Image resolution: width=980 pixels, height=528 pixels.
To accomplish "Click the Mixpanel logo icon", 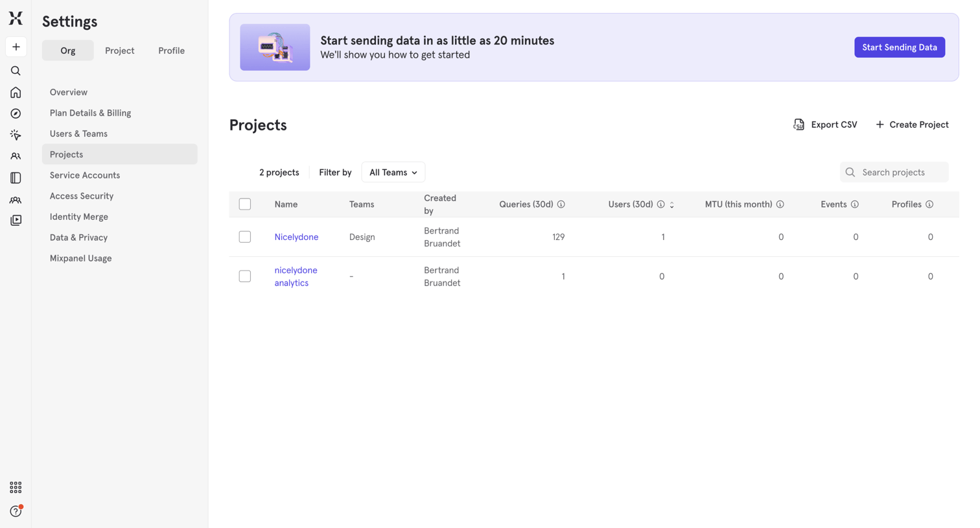I will [16, 18].
